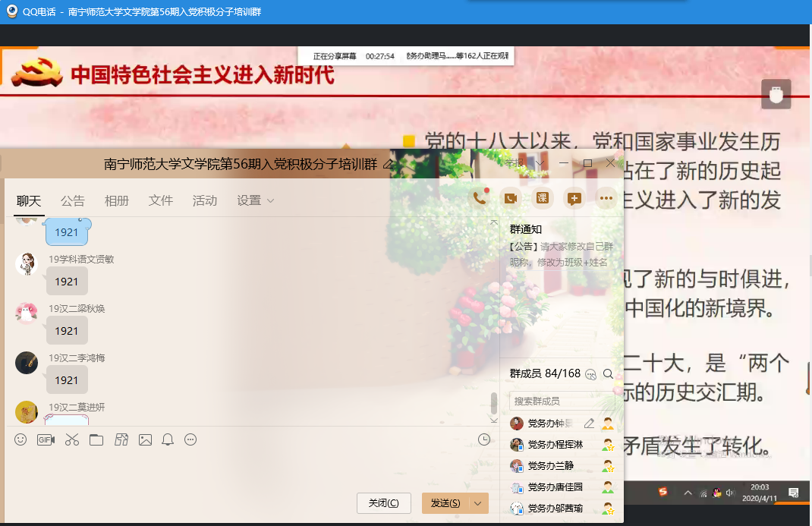Click the GIF recording icon
Screen dimensions: 812x526
tap(46, 439)
